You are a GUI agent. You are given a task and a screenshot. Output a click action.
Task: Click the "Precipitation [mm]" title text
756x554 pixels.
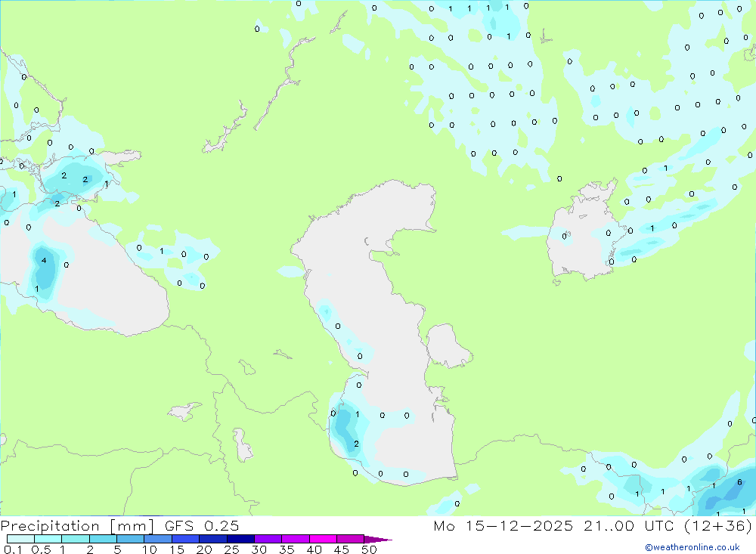click(x=77, y=526)
